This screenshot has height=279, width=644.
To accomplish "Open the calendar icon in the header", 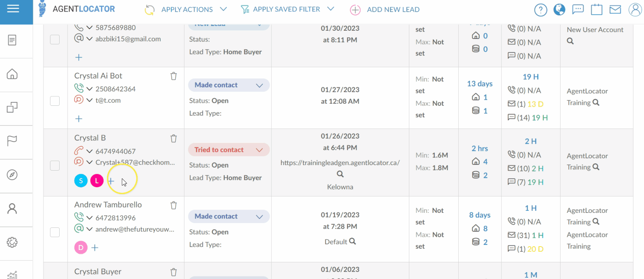I will pyautogui.click(x=597, y=9).
